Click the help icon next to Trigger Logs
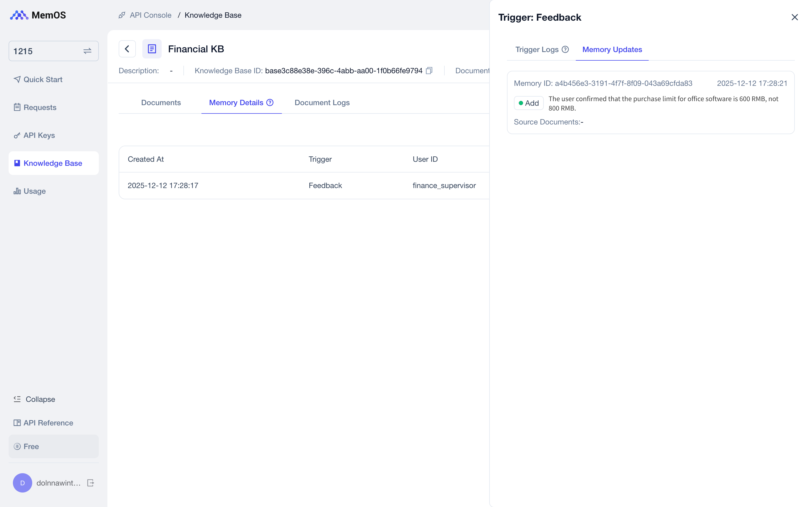The height and width of the screenshot is (507, 812). pos(565,49)
